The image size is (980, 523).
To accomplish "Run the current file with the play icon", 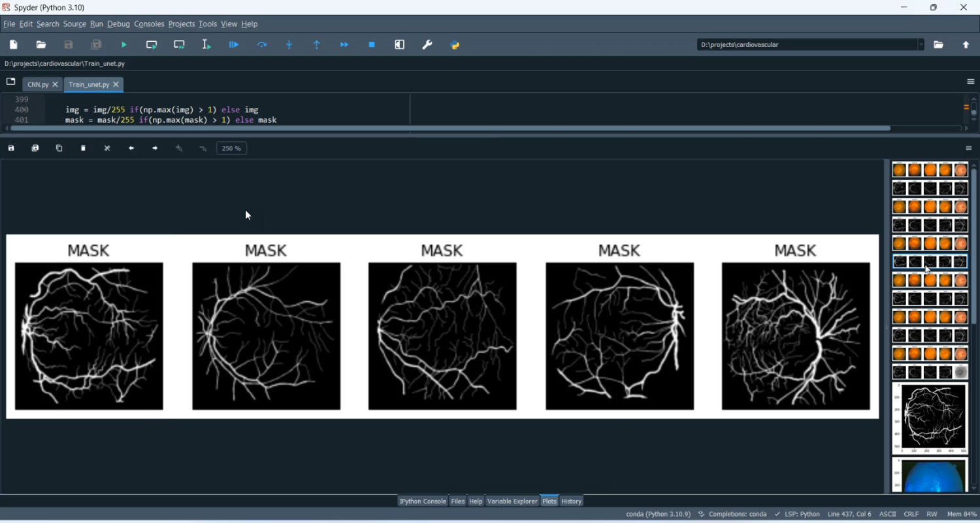I will [124, 45].
